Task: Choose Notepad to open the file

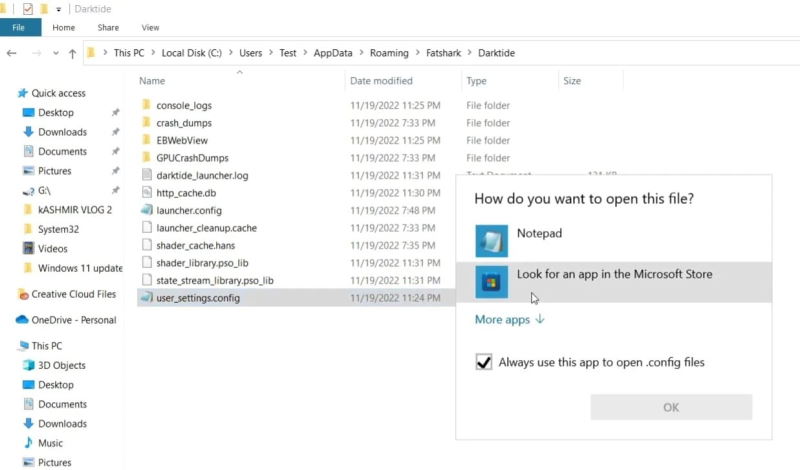Action: coord(614,241)
